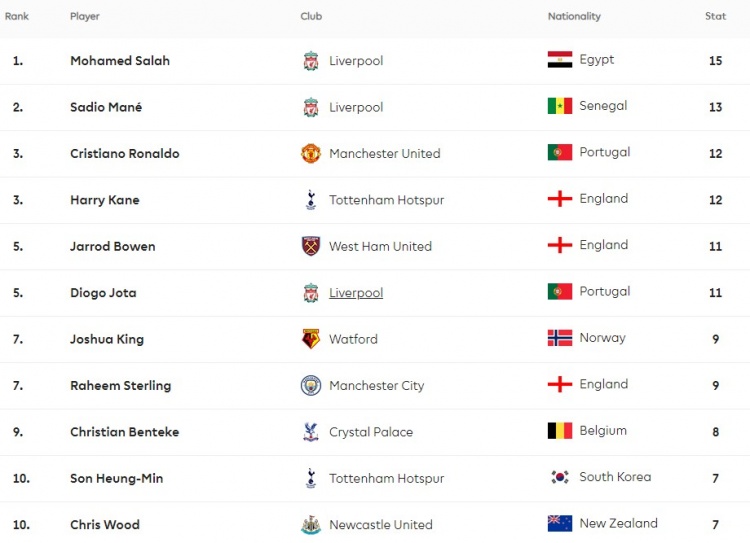Open Cristiano Ronaldo's player page
Image resolution: width=750 pixels, height=543 pixels.
125,154
